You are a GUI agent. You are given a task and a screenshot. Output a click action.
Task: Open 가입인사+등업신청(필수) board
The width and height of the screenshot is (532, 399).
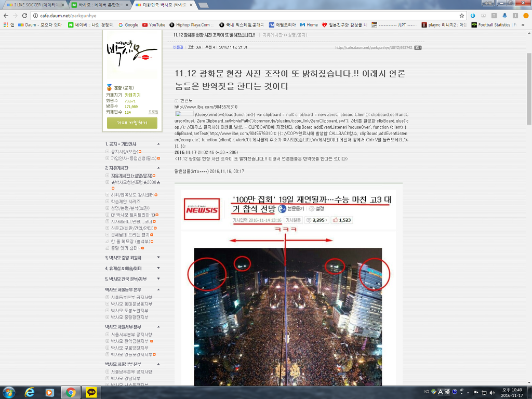tap(134, 158)
